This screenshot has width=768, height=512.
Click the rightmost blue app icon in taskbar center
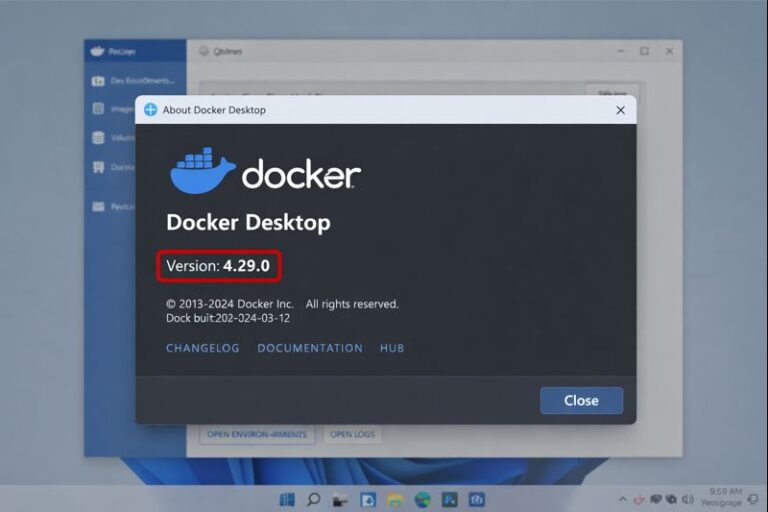pyautogui.click(x=477, y=500)
